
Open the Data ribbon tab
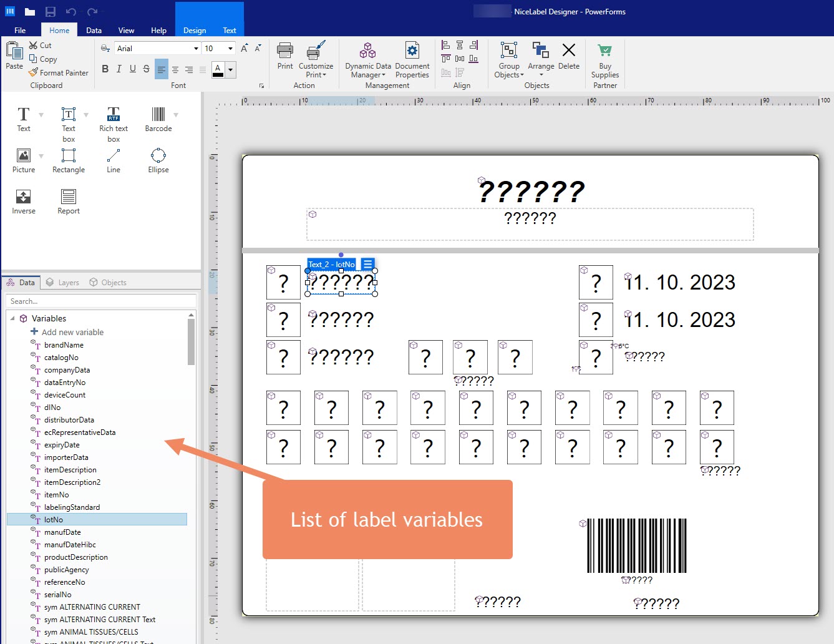94,30
